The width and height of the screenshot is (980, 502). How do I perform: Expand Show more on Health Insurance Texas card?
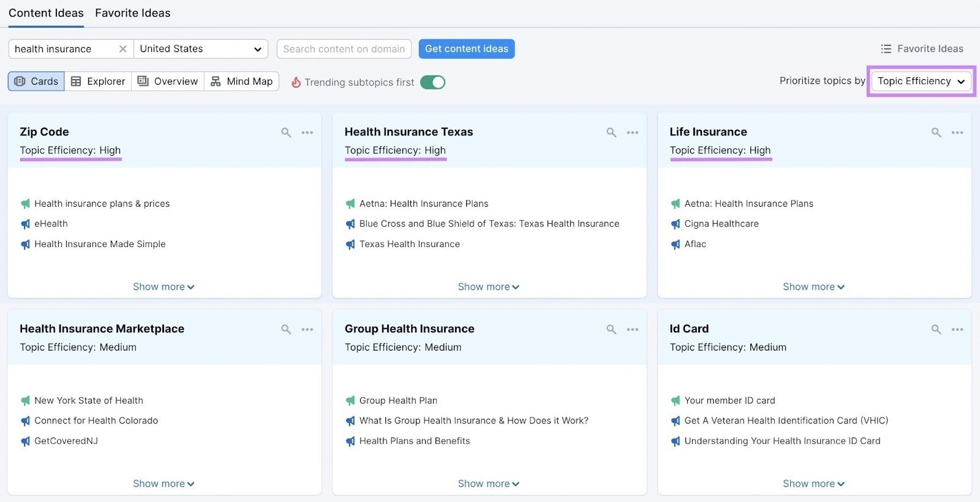point(489,287)
